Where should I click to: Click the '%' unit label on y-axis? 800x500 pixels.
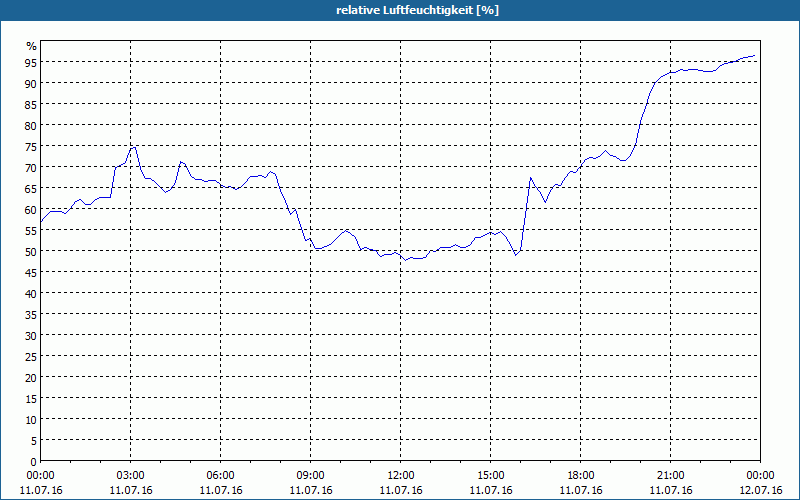32,46
